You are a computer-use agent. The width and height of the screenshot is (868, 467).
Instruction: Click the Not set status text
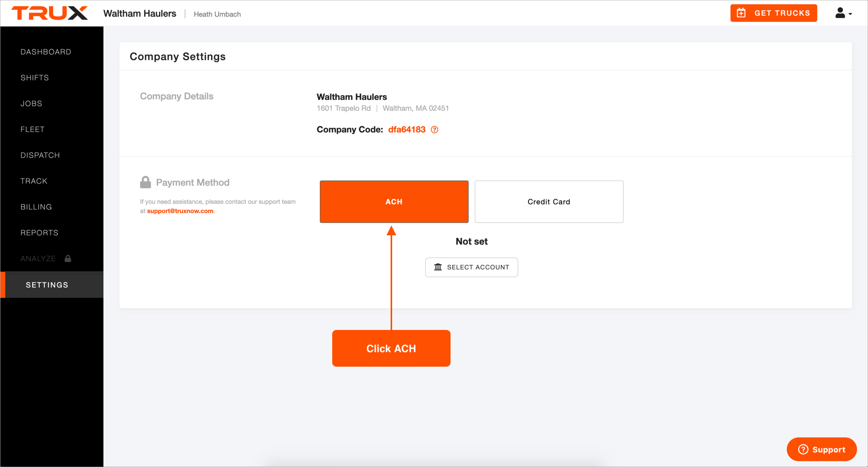pyautogui.click(x=472, y=242)
